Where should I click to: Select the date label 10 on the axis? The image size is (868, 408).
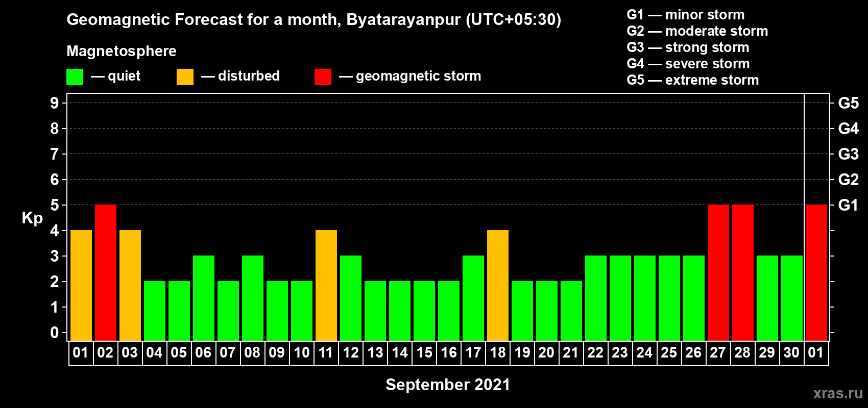(x=302, y=353)
